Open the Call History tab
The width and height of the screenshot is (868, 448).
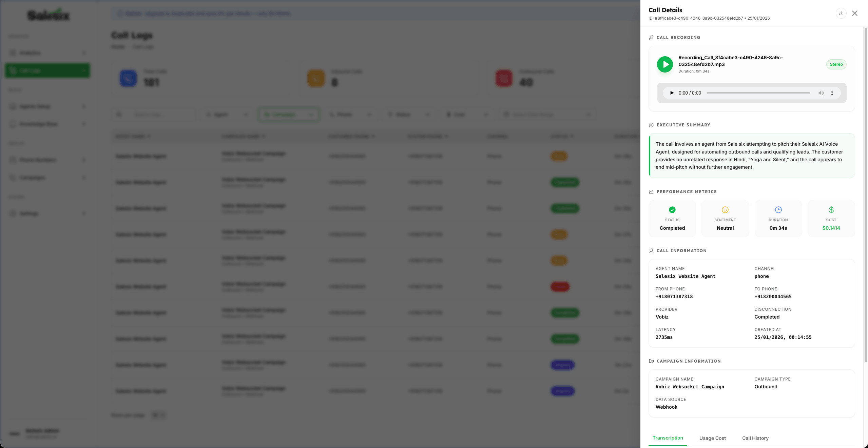point(755,438)
